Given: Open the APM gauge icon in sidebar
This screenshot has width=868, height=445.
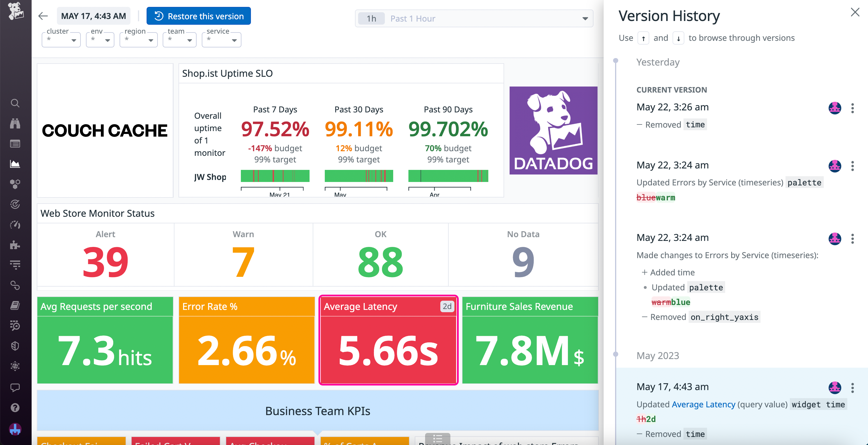Looking at the screenshot, I should click(15, 225).
